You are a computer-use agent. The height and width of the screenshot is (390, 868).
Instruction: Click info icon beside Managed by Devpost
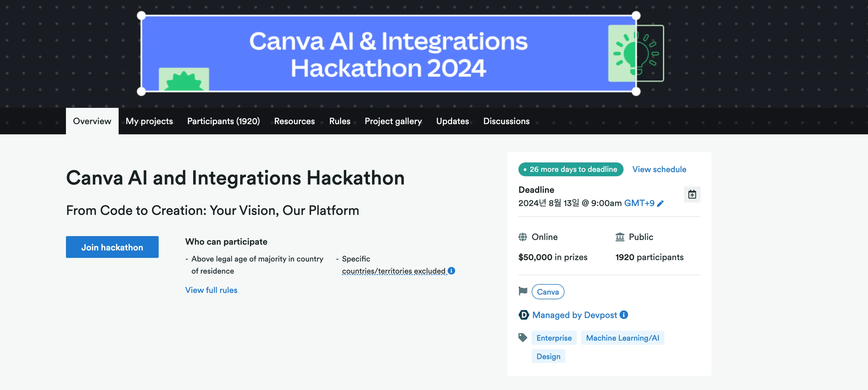pyautogui.click(x=624, y=314)
